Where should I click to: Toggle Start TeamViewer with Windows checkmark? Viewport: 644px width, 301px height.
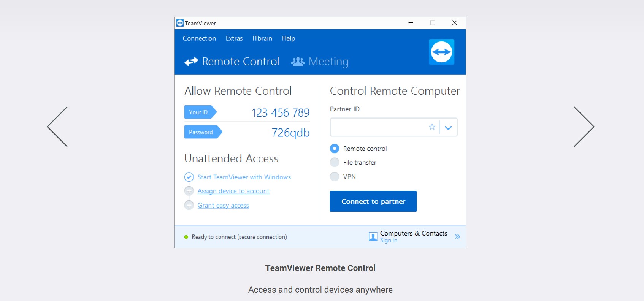click(x=189, y=177)
